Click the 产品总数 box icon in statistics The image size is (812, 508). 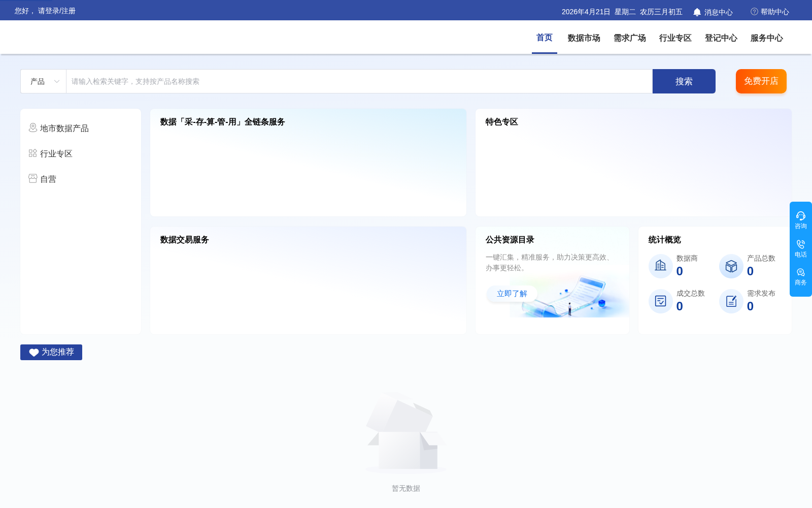click(x=731, y=266)
